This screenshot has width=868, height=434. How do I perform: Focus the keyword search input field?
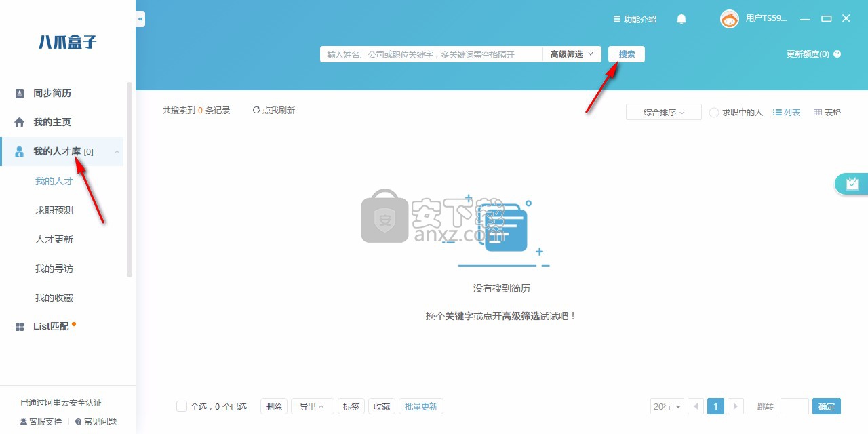[431, 54]
